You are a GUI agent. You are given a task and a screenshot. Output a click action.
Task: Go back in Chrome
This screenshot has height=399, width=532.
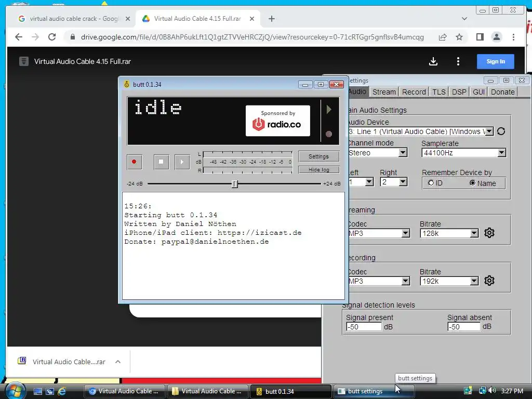click(x=19, y=37)
